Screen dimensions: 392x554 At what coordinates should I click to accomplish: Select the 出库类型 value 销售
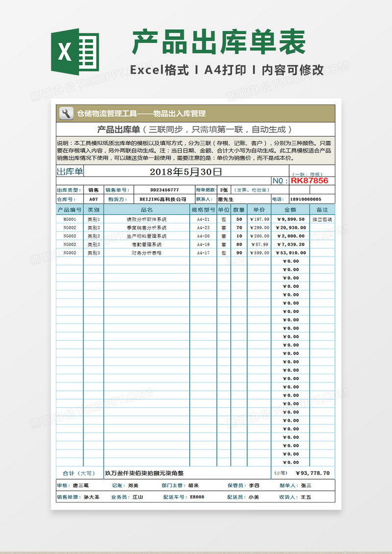(93, 190)
